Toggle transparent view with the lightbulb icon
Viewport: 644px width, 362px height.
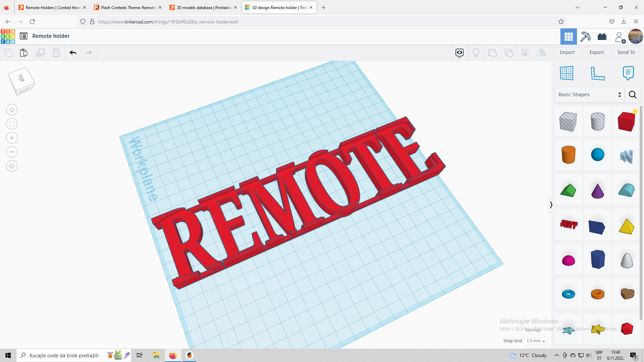[476, 53]
